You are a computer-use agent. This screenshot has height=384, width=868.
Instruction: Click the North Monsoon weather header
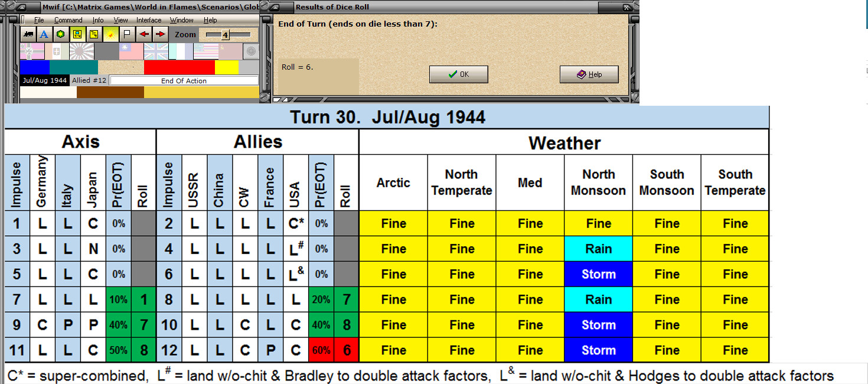pos(598,182)
